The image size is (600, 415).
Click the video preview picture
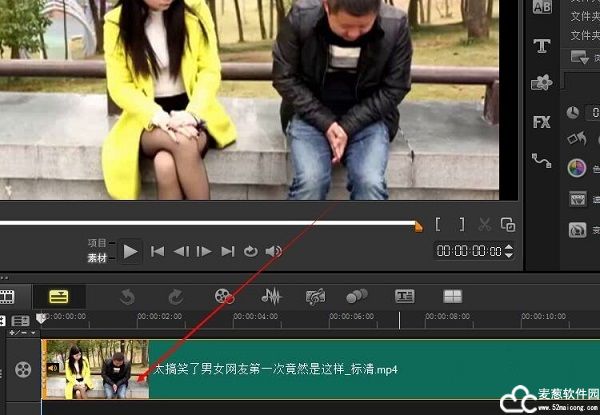(249, 99)
